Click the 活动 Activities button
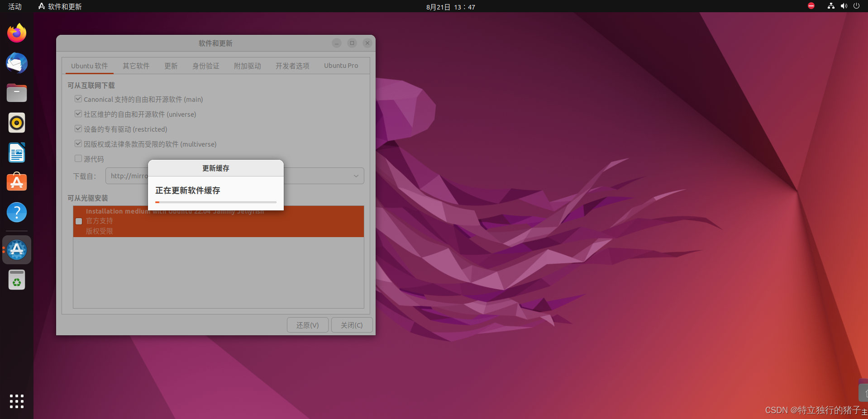 coord(15,6)
